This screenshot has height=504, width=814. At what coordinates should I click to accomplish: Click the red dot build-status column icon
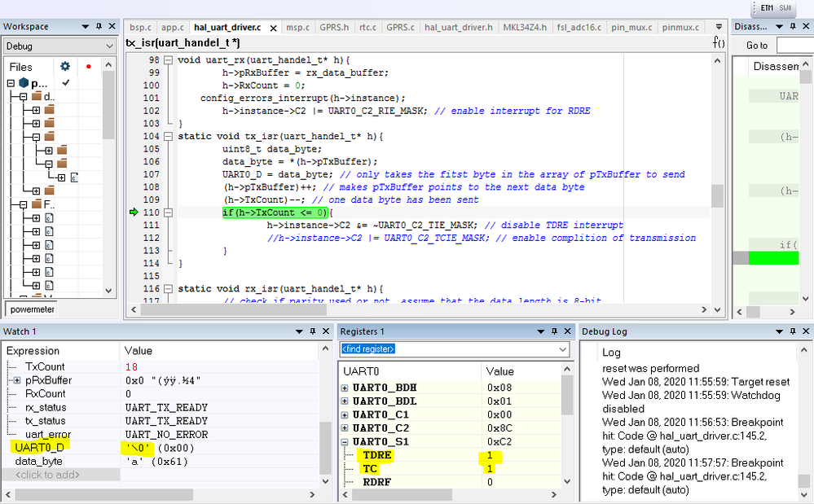tap(88, 67)
